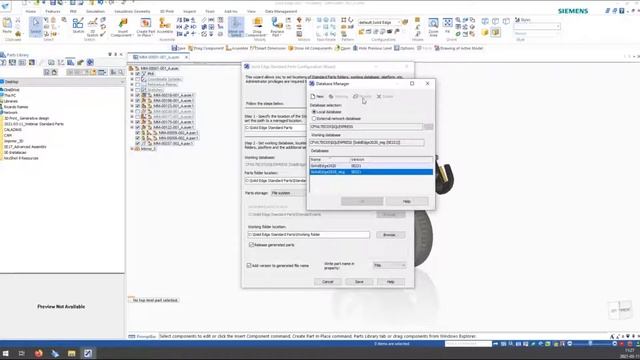This screenshot has width=640, height=360.
Task: Expand the root assembly node in PathFinder
Action: (x=131, y=69)
